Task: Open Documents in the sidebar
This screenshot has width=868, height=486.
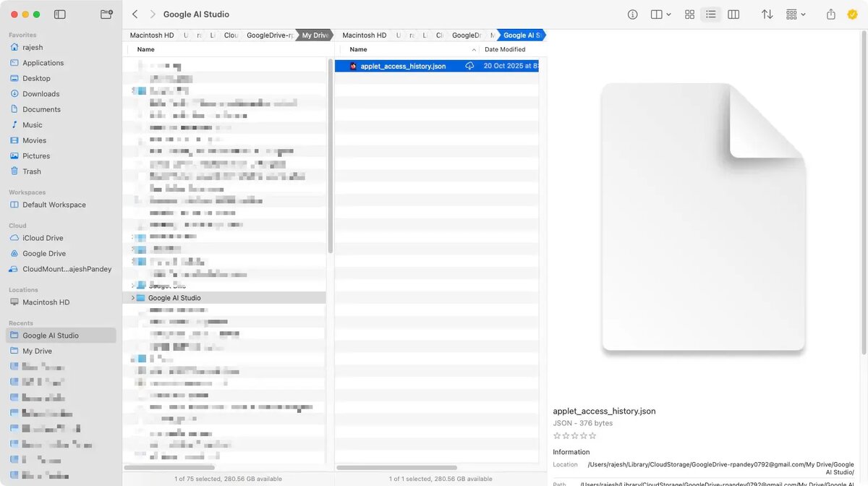Action: (41, 109)
